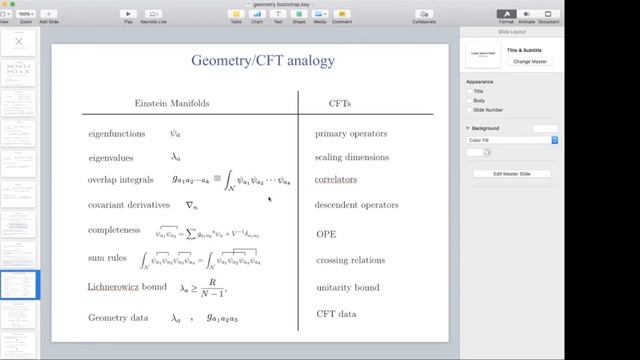
Task: Open the Color Fill type dropdown
Action: tap(512, 140)
